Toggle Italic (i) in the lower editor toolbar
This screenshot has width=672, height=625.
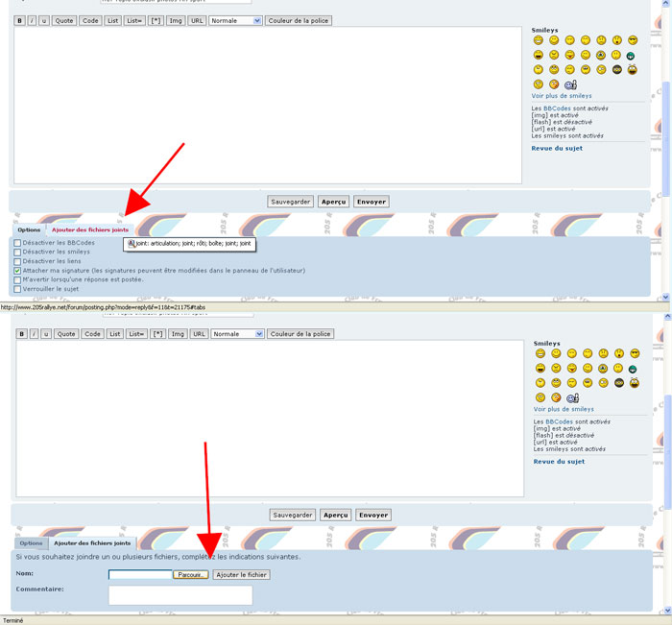coord(34,334)
